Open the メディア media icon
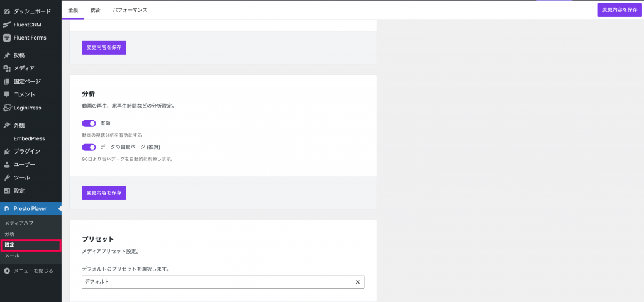This screenshot has width=644, height=302. [6, 68]
